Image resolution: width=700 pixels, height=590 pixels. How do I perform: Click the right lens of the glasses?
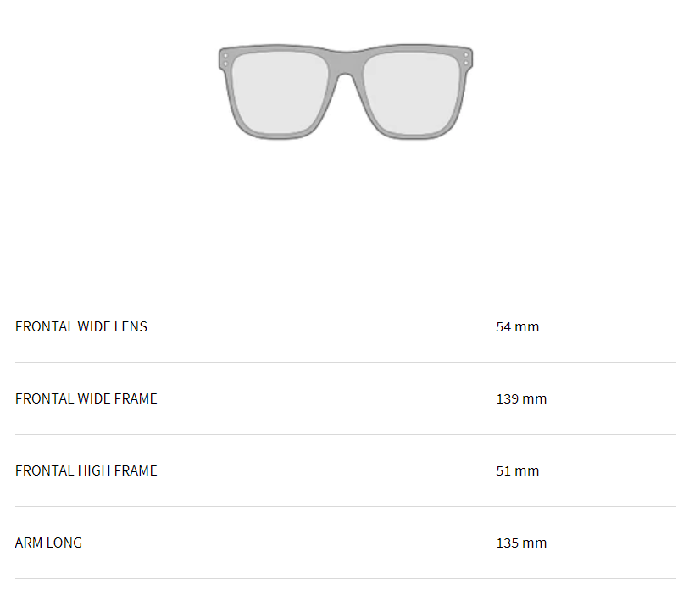[411, 92]
